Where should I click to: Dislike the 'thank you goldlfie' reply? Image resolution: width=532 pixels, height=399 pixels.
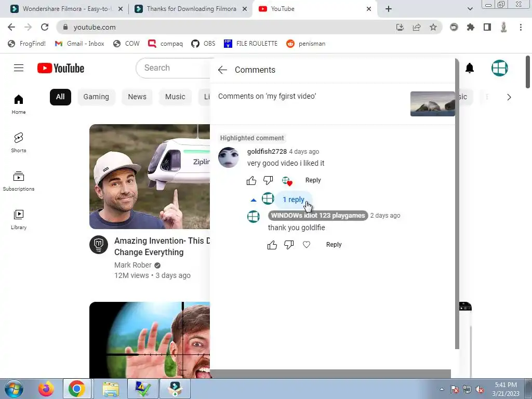289,245
